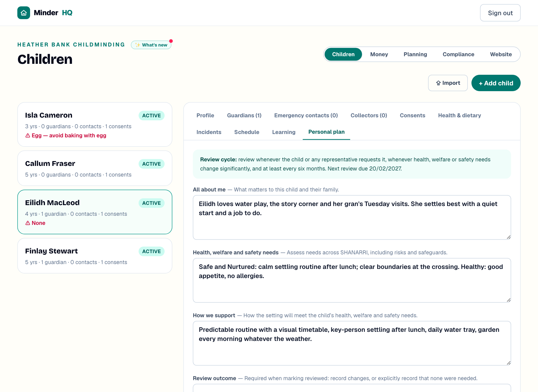
Task: Import children from a file
Action: coord(448,83)
